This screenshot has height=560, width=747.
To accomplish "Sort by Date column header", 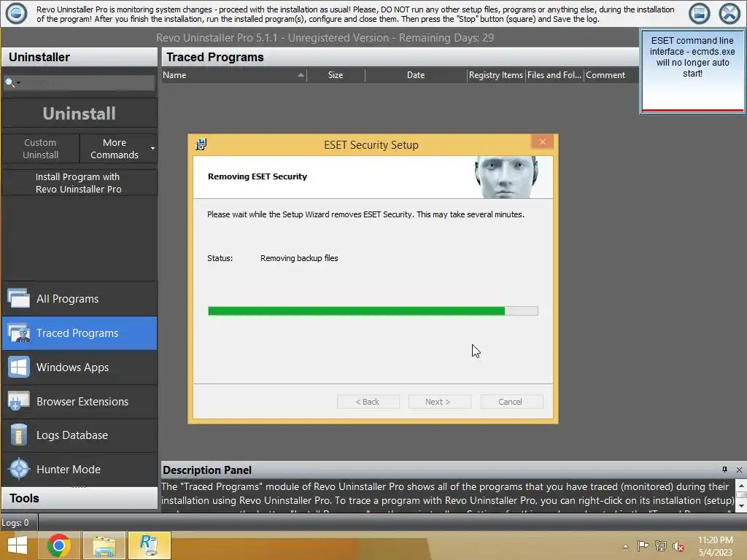I will click(416, 75).
